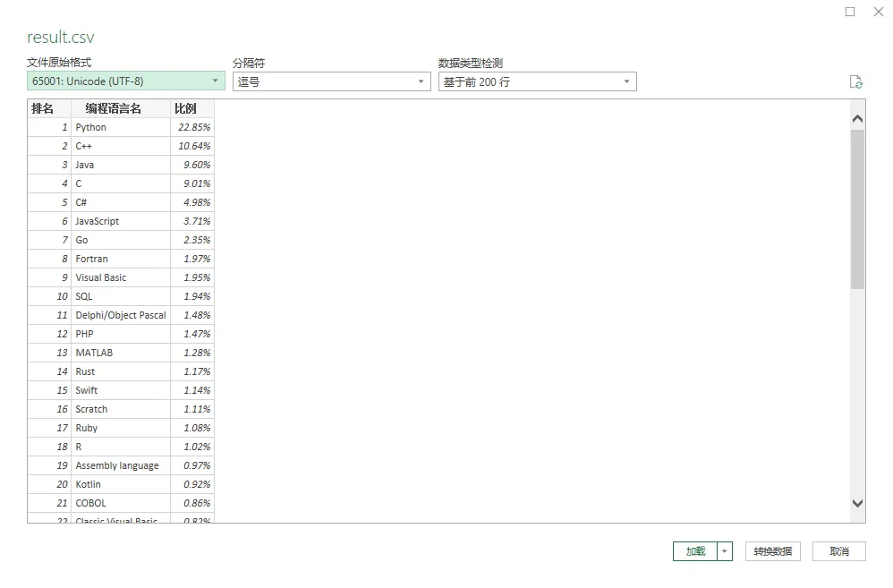Image resolution: width=893 pixels, height=588 pixels.
Task: Select the 比例 column header
Action: pyautogui.click(x=185, y=108)
